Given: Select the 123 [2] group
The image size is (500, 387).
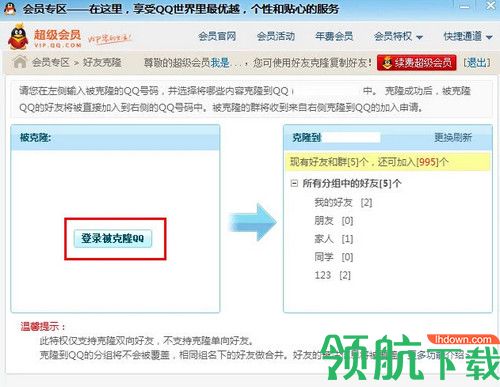Looking at the screenshot, I should 333,275.
